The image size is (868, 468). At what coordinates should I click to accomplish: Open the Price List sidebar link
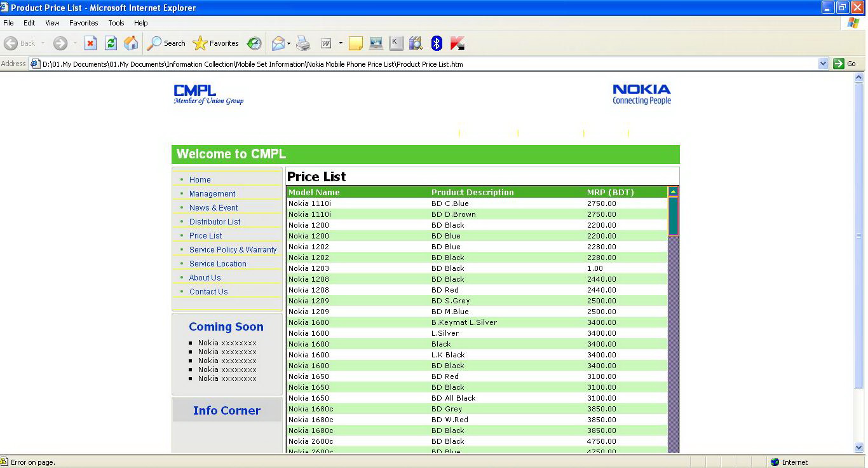pyautogui.click(x=205, y=236)
